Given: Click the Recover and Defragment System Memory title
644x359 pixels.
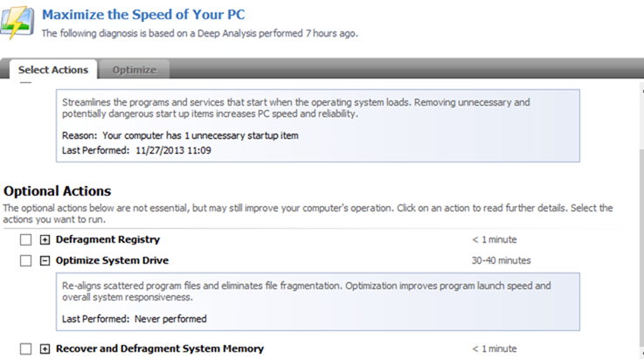Looking at the screenshot, I should pyautogui.click(x=160, y=349).
